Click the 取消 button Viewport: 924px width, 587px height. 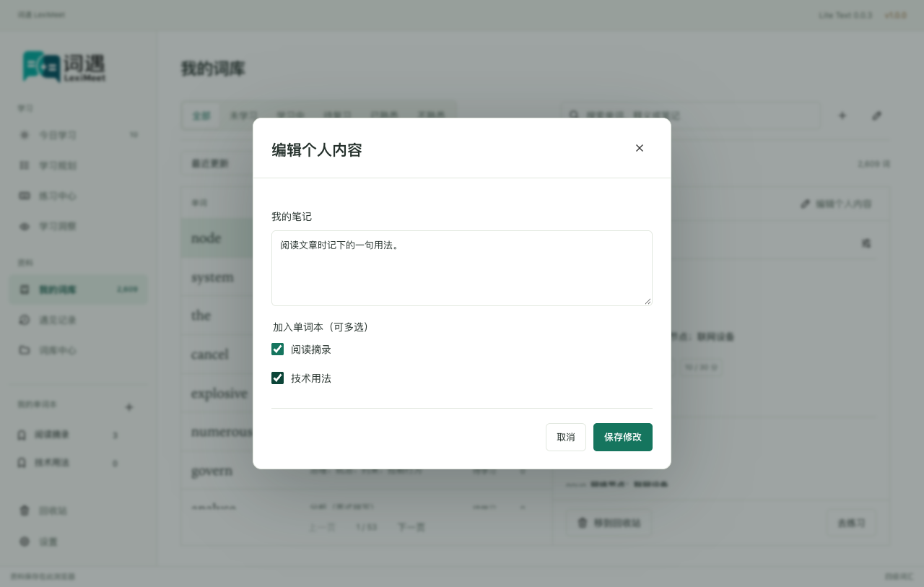[x=566, y=437]
